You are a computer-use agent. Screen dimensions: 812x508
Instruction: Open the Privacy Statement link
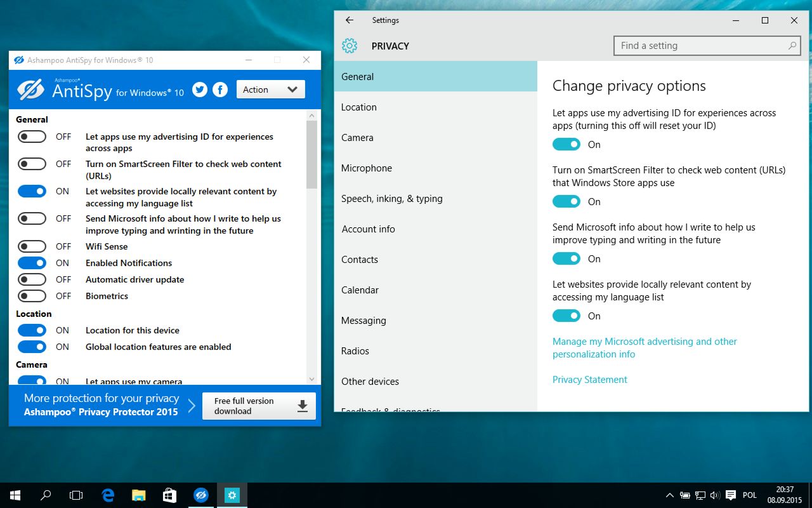(590, 380)
